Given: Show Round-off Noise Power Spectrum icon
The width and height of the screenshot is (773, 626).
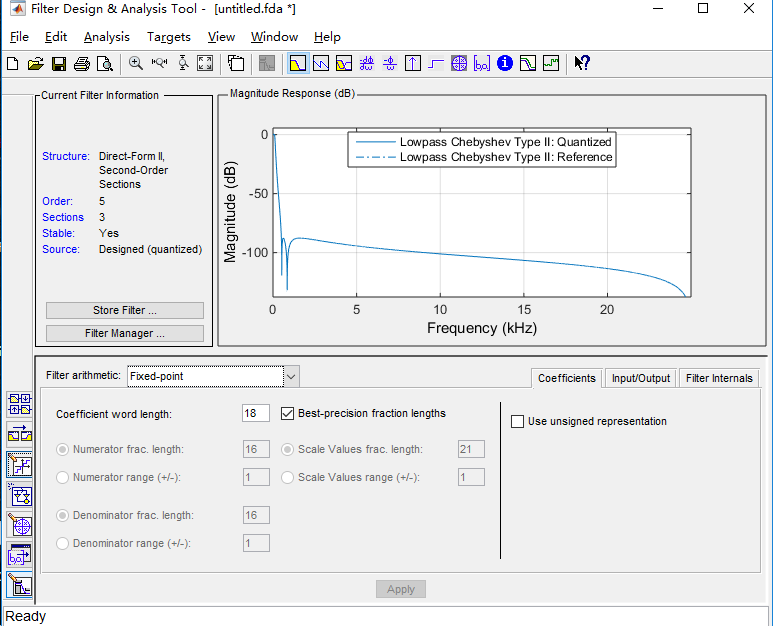Looking at the screenshot, I should tap(551, 63).
